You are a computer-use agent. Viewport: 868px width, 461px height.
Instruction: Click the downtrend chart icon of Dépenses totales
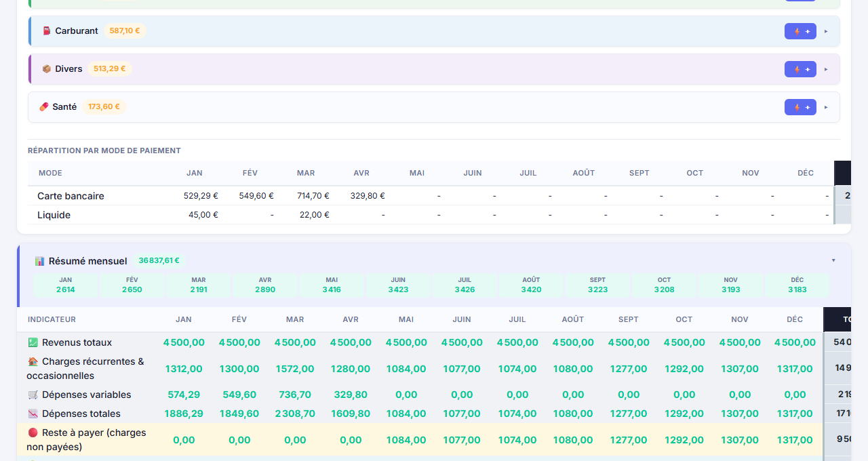click(x=33, y=414)
